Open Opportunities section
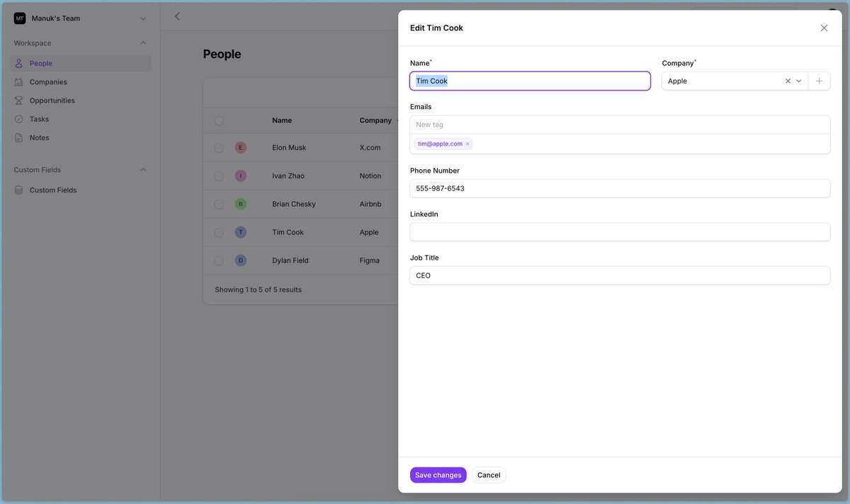Image resolution: width=850 pixels, height=504 pixels. click(x=82, y=101)
